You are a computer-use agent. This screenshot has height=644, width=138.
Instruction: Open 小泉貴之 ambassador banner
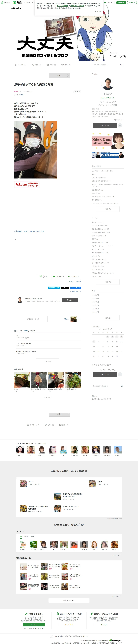108,155
